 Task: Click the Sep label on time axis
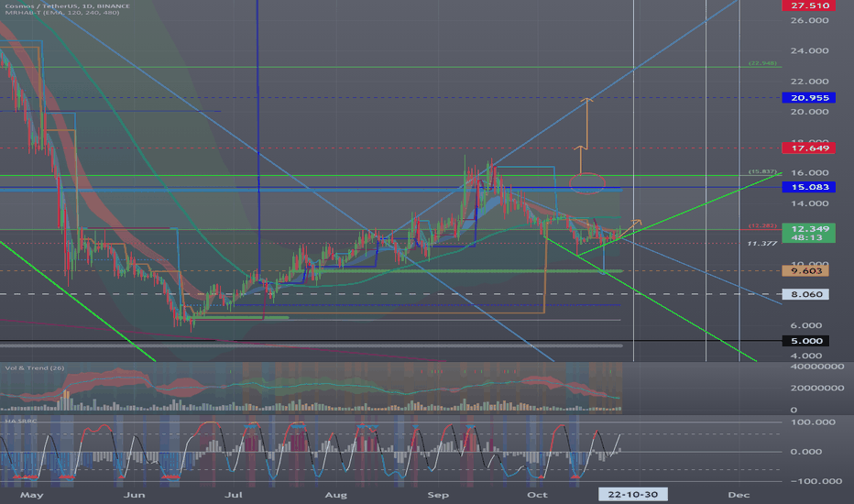[438, 495]
